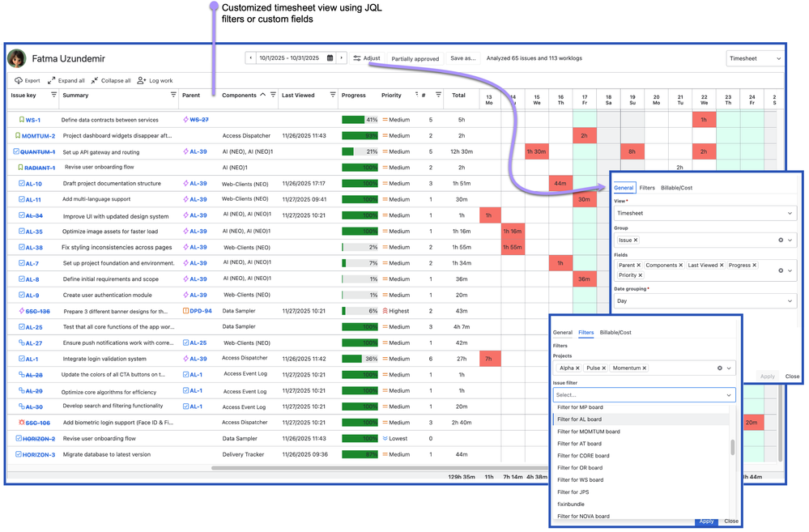Choose Filter for MOMTUM board option

pyautogui.click(x=641, y=432)
